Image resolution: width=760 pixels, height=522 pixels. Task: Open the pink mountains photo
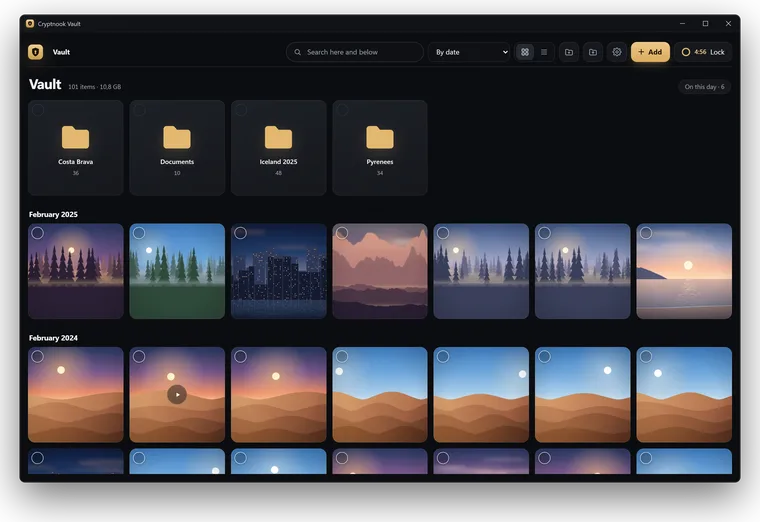380,271
